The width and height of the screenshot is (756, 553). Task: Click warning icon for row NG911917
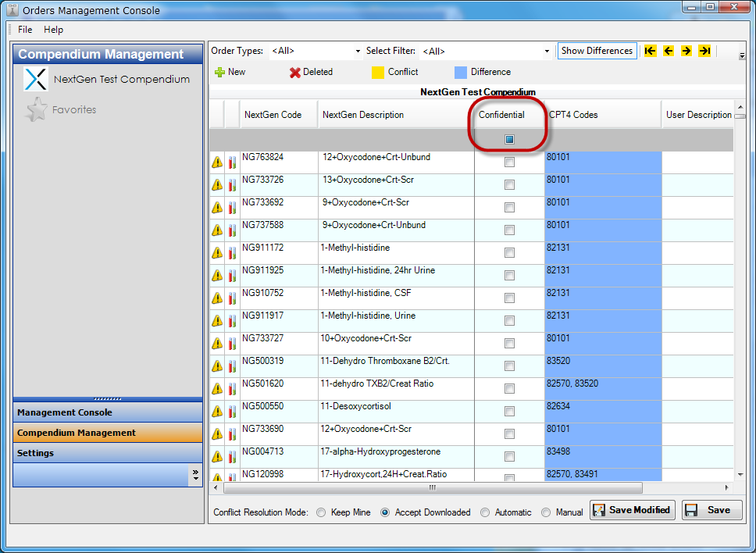217,320
